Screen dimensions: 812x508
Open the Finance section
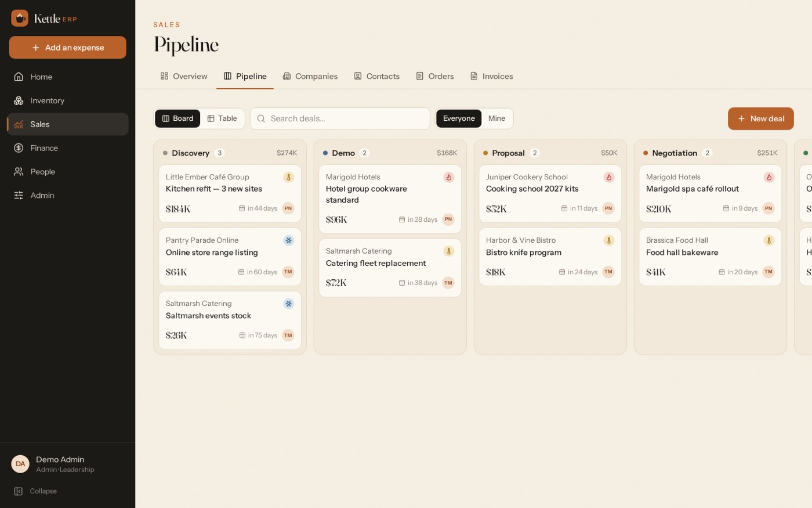point(68,148)
